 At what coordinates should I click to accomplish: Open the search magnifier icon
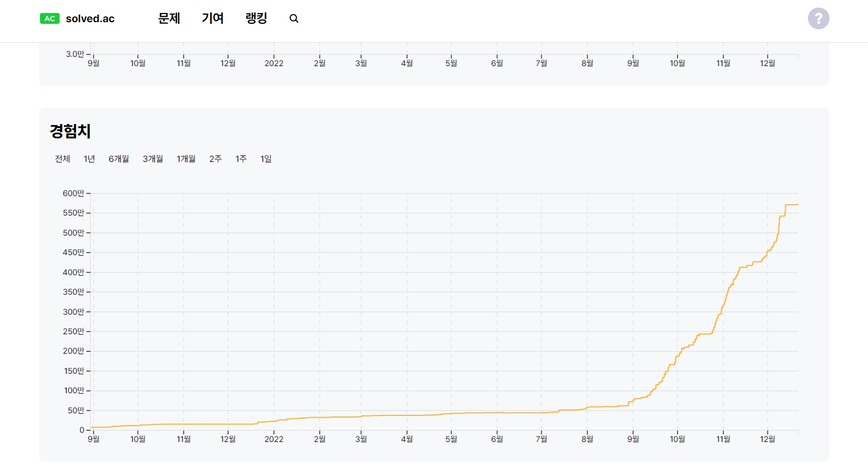(x=294, y=19)
